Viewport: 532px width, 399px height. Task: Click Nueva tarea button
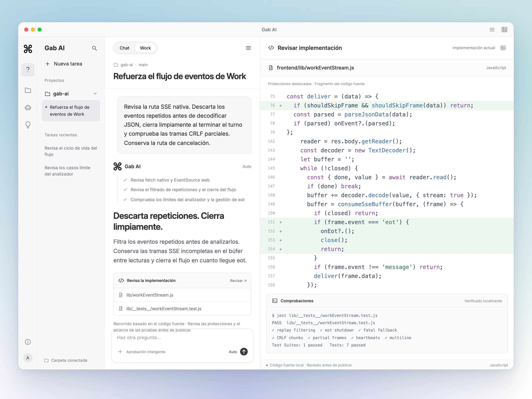click(64, 64)
